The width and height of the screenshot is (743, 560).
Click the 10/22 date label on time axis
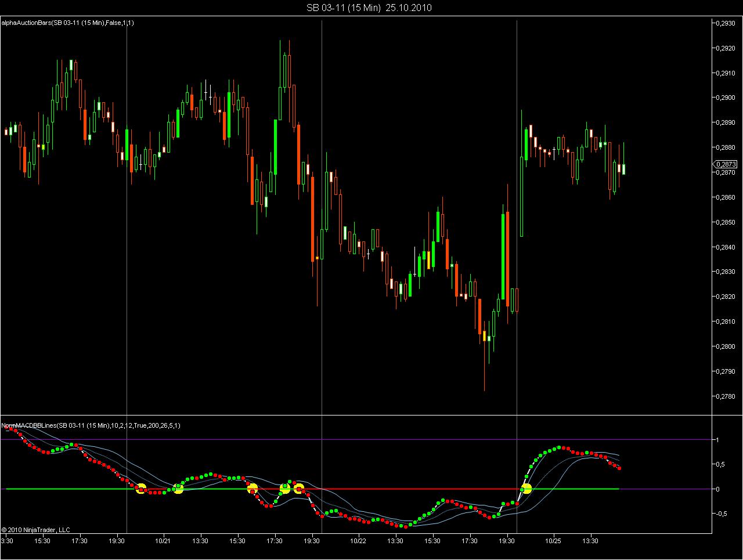[358, 541]
